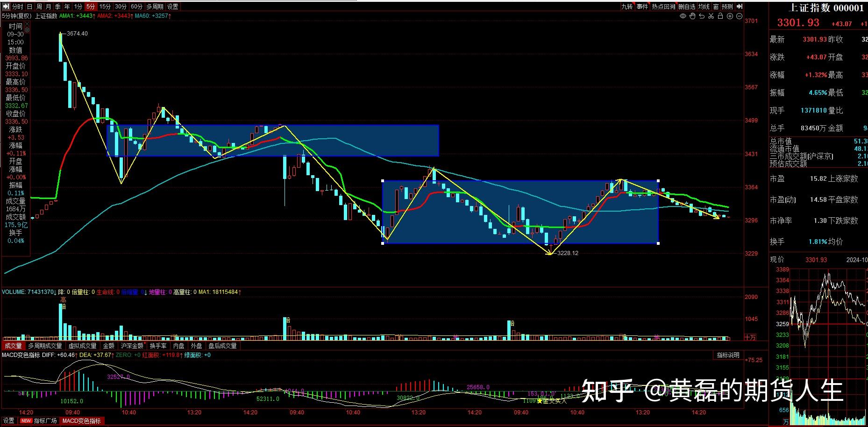
Task: Open the 热点回溯 hotspot review panel
Action: click(663, 7)
